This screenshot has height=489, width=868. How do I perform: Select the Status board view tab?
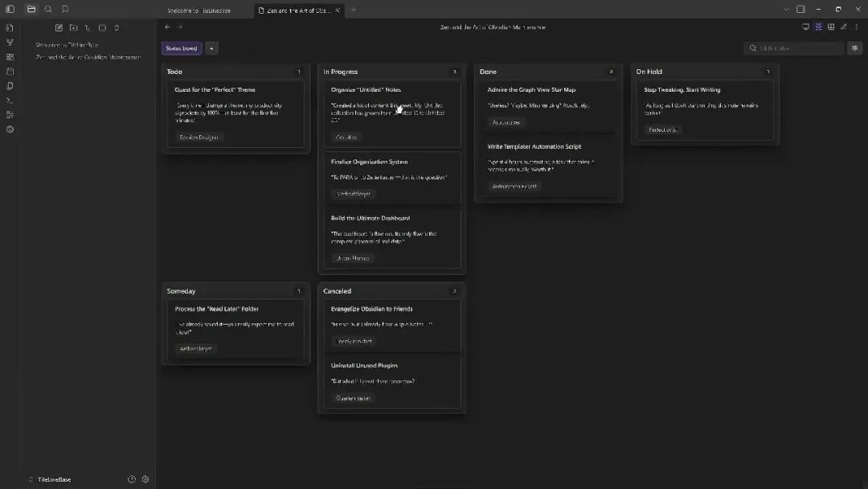[x=182, y=48]
